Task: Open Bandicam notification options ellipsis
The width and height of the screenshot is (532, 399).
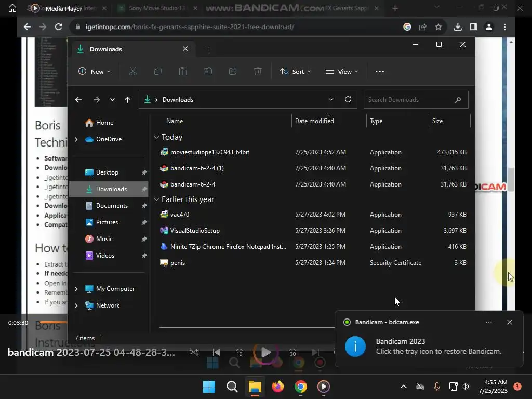Action: pyautogui.click(x=488, y=322)
